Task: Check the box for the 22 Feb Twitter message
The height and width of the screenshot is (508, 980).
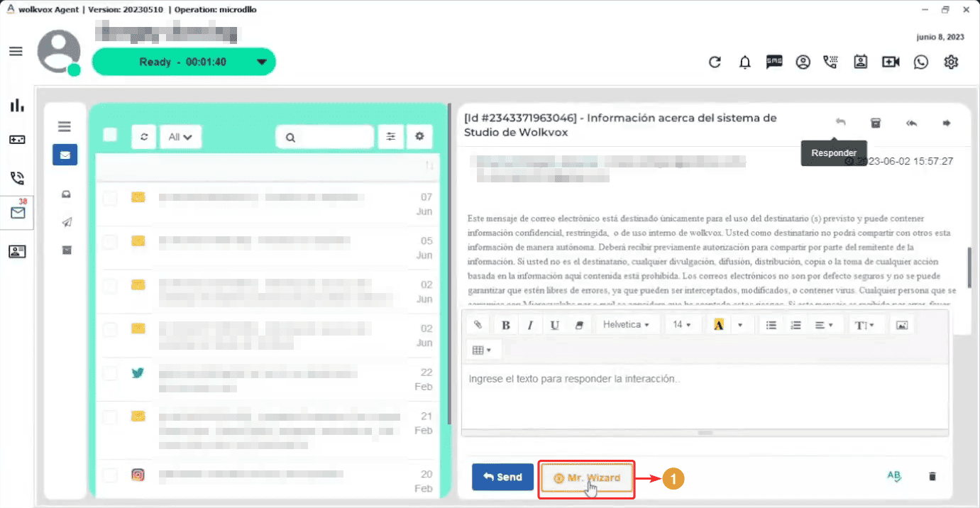Action: [x=110, y=373]
